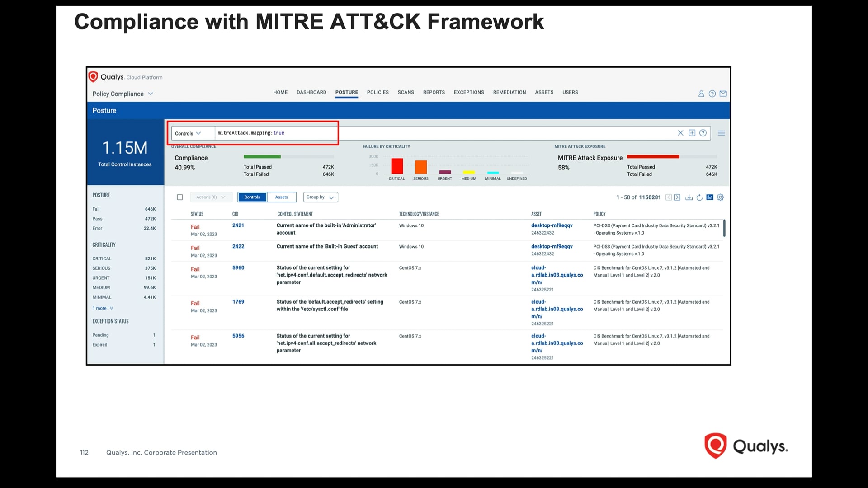The width and height of the screenshot is (868, 488).
Task: Open the REMEDIATION menu item
Action: click(x=509, y=92)
